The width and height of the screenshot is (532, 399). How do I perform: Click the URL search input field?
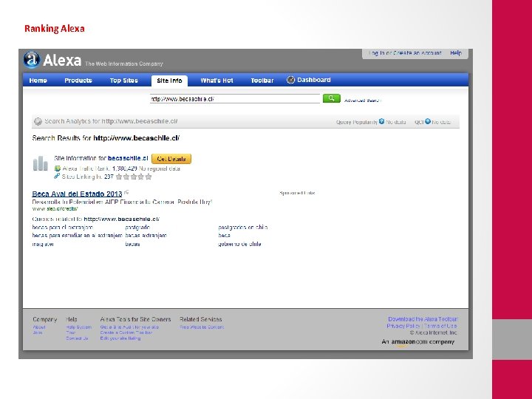tap(235, 99)
